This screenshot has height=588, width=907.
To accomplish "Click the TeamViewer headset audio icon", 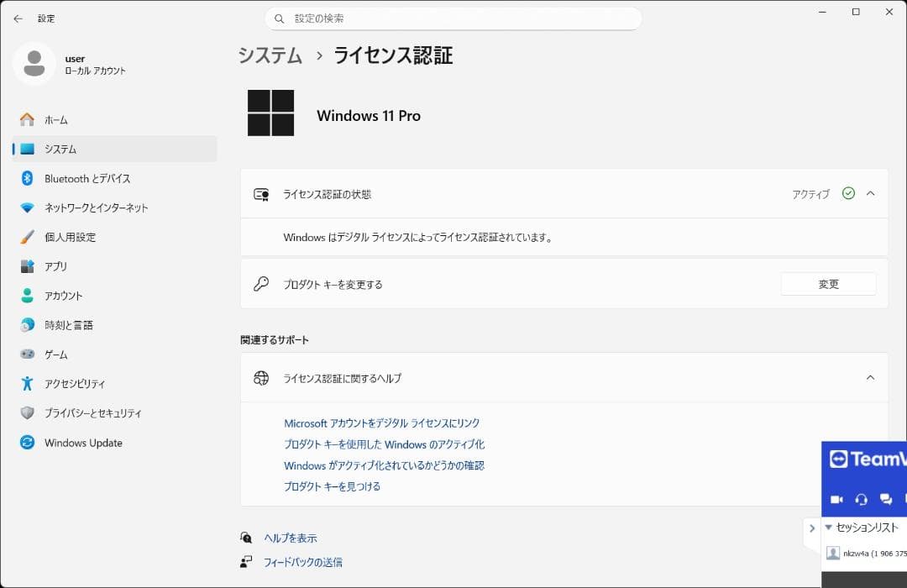I will pyautogui.click(x=862, y=499).
